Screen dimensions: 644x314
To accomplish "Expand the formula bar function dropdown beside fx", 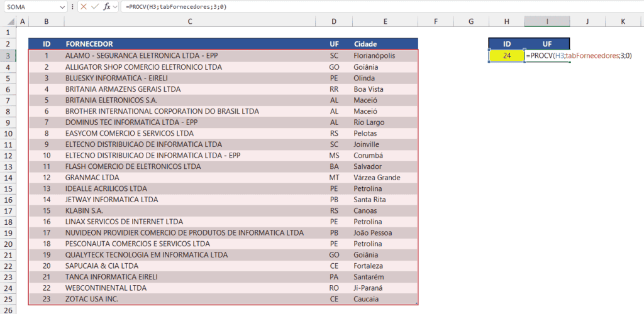I will (114, 7).
